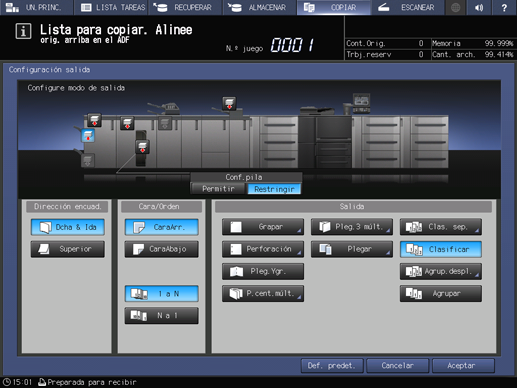The height and width of the screenshot is (388, 517).
Task: Open the RECUPERAR tab
Action: (x=185, y=7)
